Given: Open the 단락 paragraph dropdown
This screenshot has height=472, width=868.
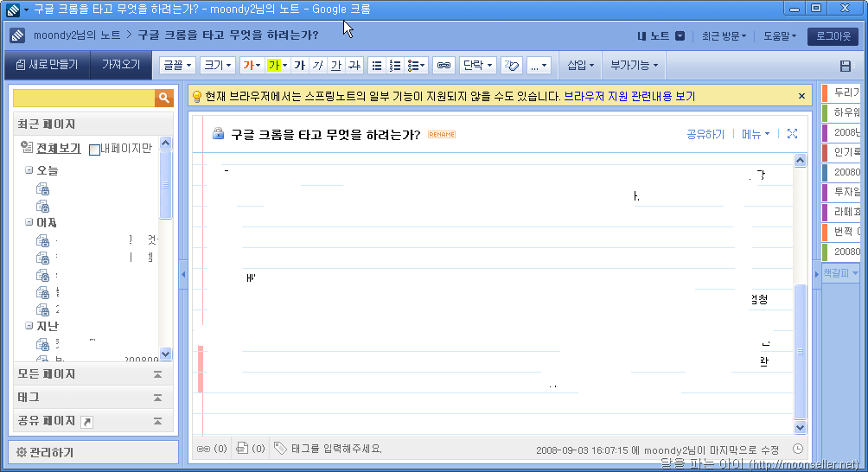Looking at the screenshot, I should (477, 66).
